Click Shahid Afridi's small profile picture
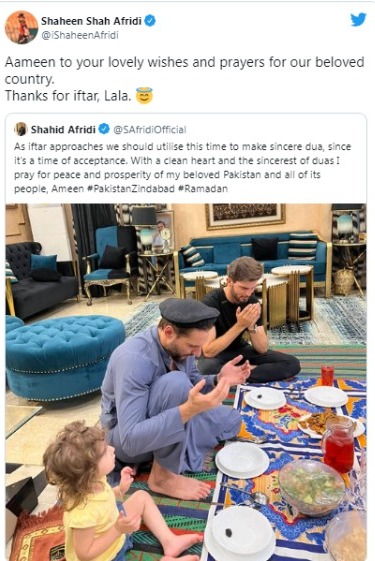The height and width of the screenshot is (561, 375). [x=21, y=129]
